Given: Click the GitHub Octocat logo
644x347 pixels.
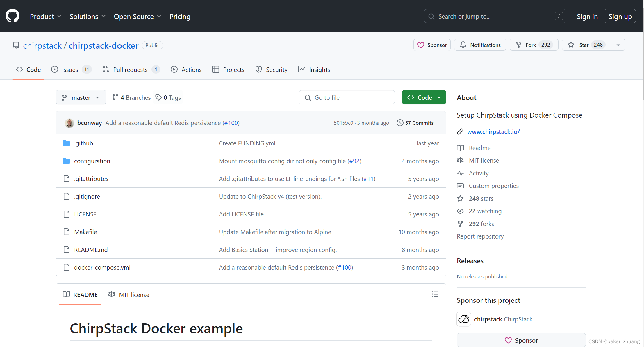Looking at the screenshot, I should click(x=13, y=16).
